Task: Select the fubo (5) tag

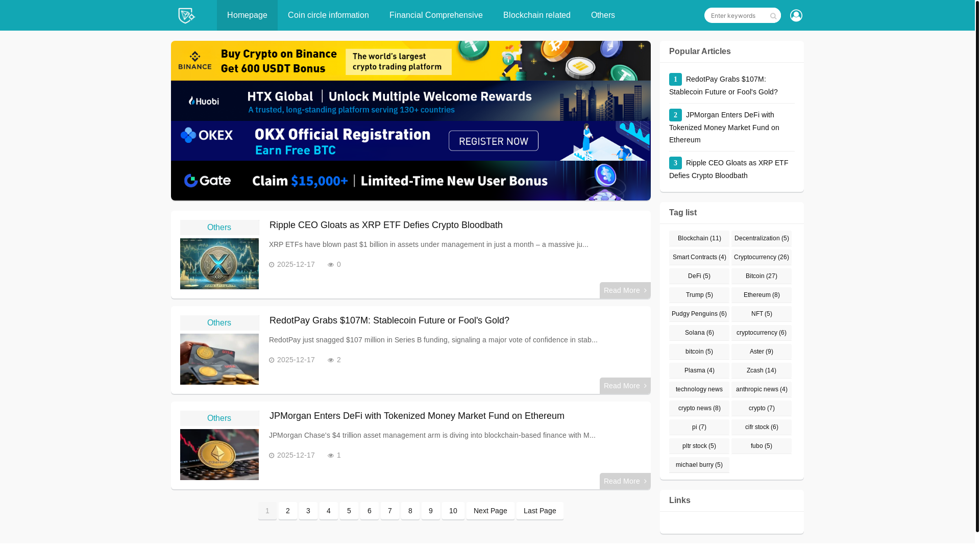Action: pyautogui.click(x=762, y=446)
